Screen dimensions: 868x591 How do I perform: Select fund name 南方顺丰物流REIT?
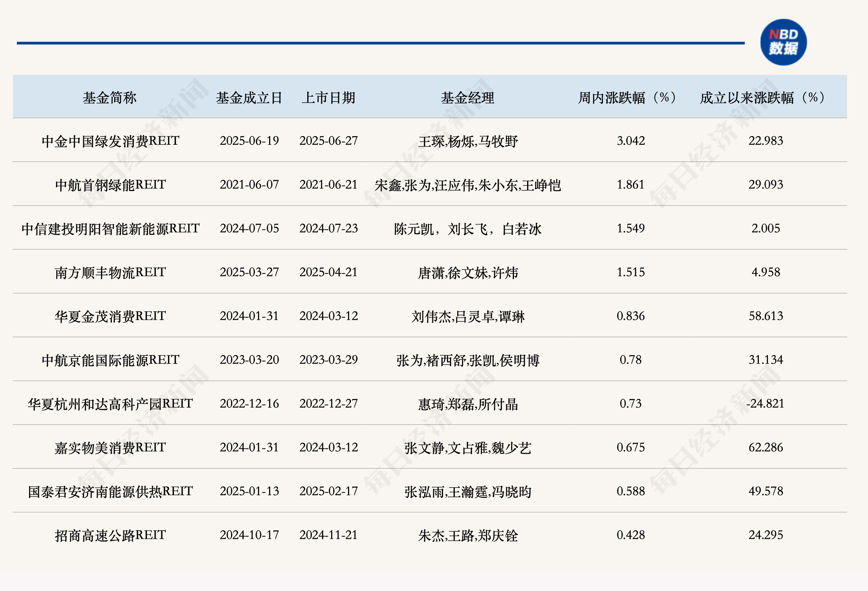click(111, 272)
